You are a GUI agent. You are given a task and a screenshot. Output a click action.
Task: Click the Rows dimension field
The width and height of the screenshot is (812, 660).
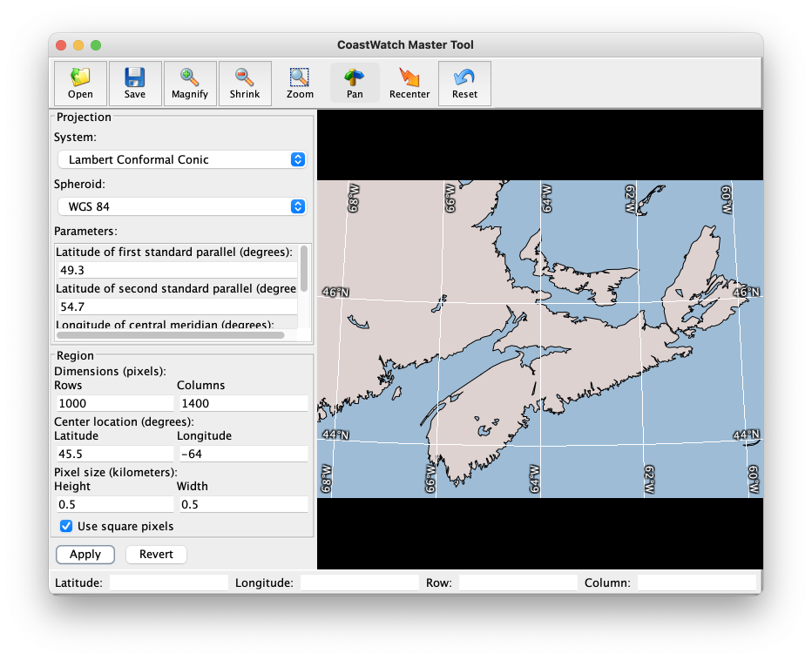113,403
